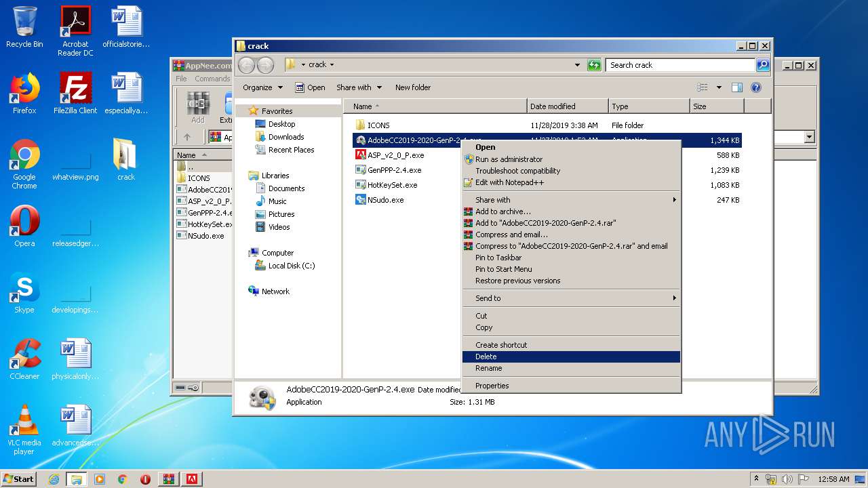This screenshot has width=868, height=488.
Task: Click Windows Media Player taskbar icon
Action: point(100,479)
